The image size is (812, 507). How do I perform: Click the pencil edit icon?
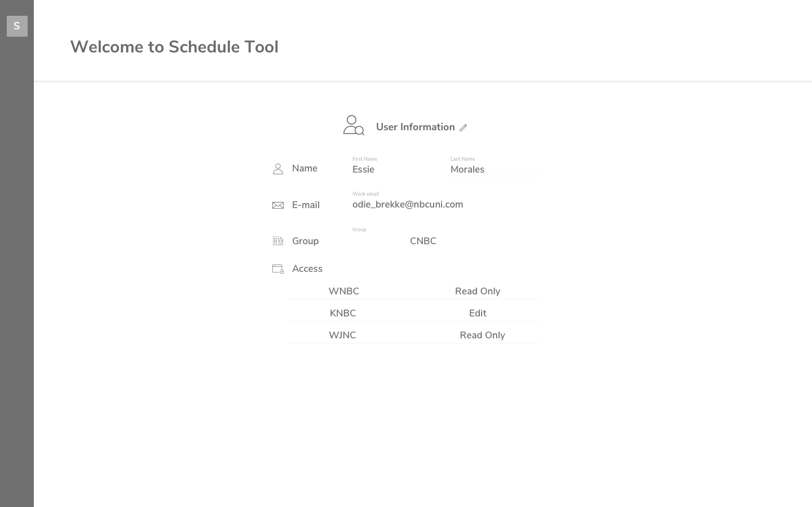click(463, 128)
